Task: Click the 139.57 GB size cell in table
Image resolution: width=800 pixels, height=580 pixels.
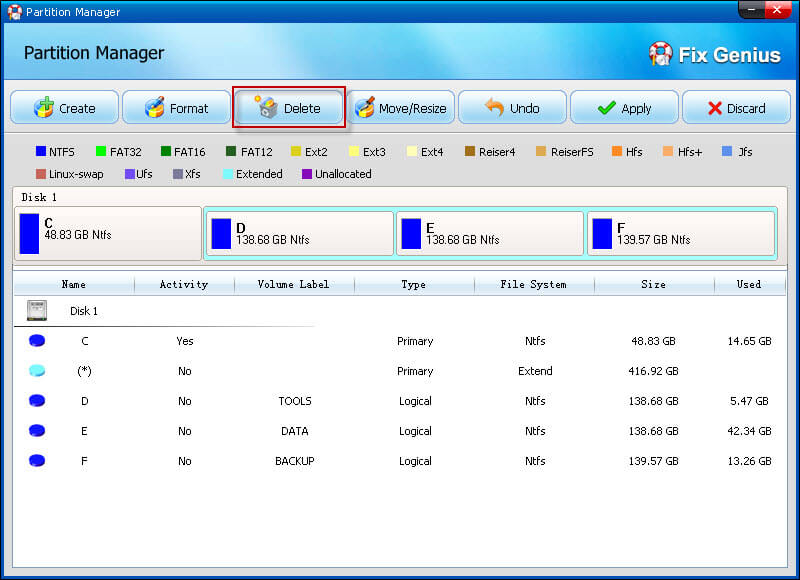Action: click(x=654, y=461)
